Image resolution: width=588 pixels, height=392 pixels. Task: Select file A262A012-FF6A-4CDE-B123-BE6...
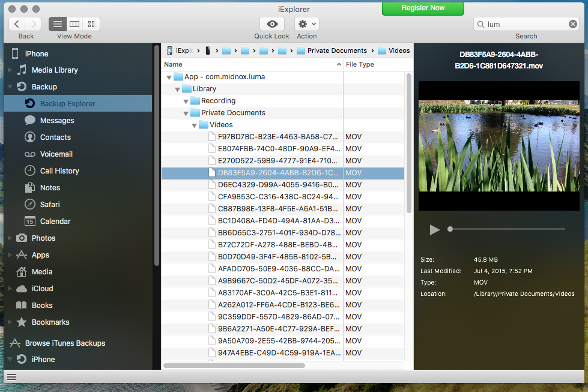click(x=283, y=305)
